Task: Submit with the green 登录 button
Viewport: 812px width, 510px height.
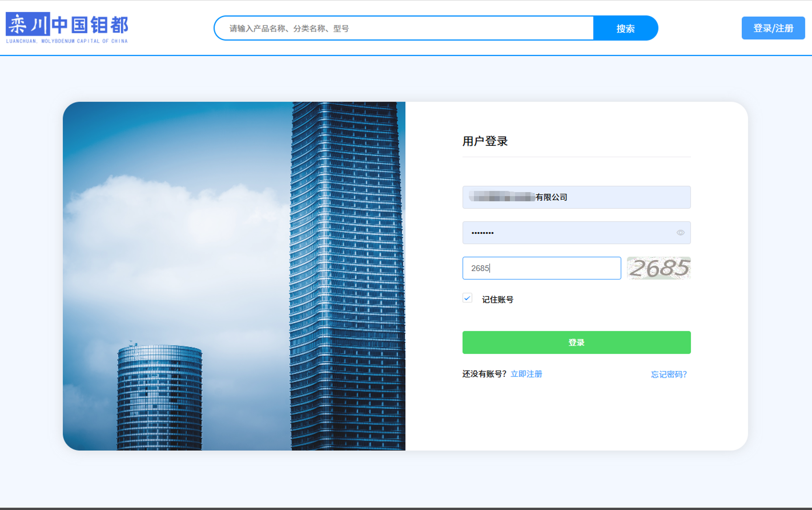Action: (576, 343)
